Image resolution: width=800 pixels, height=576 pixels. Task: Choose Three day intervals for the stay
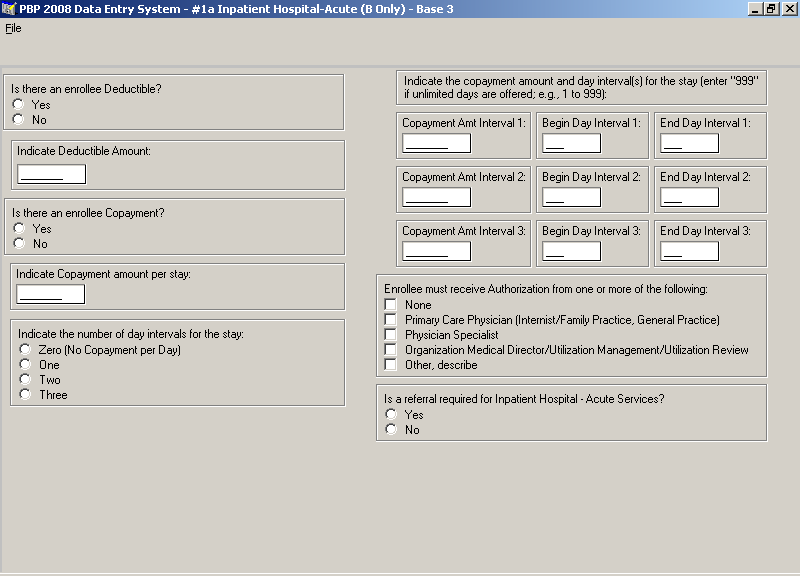(x=25, y=394)
